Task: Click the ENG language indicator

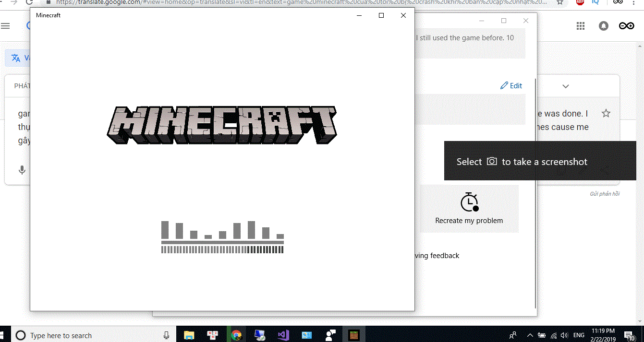Action: click(x=579, y=335)
